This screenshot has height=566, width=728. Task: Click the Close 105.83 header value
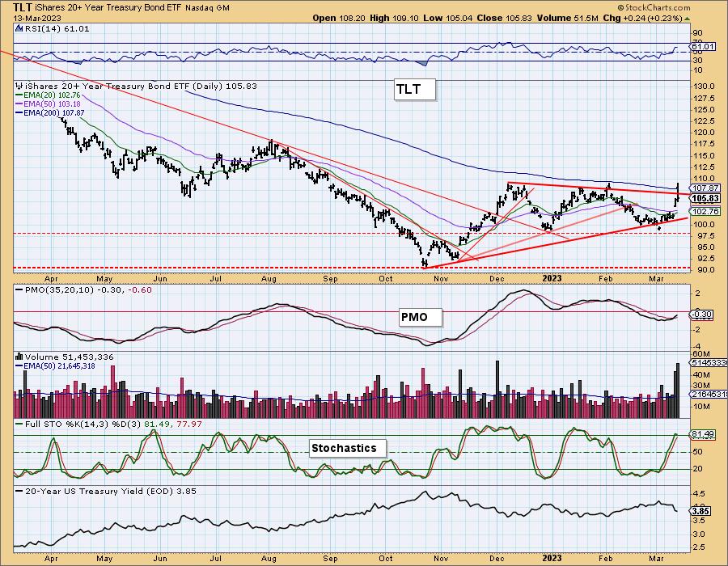point(502,18)
